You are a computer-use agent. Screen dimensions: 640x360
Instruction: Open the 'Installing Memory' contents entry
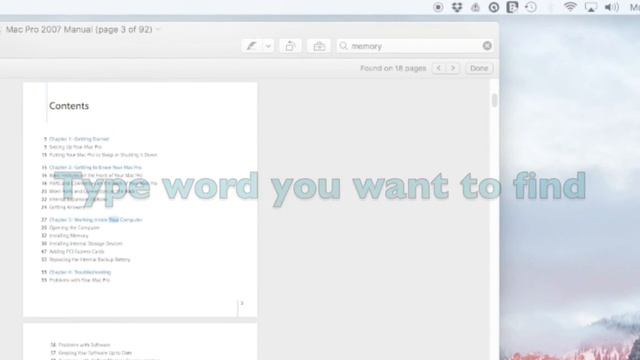[69, 236]
